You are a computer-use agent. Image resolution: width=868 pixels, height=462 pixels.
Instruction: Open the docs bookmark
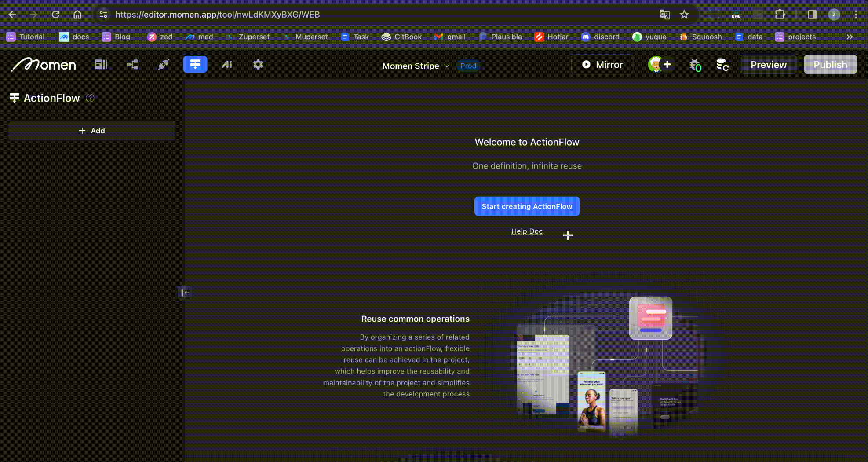tap(74, 37)
